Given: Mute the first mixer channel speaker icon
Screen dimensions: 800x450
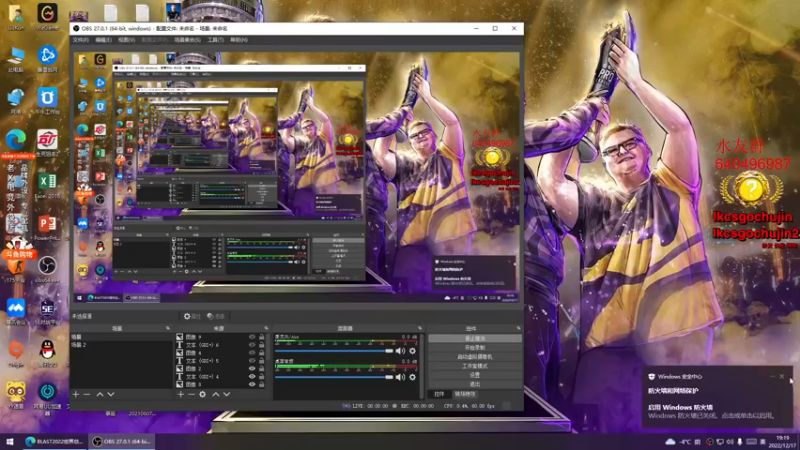Looking at the screenshot, I should point(401,351).
